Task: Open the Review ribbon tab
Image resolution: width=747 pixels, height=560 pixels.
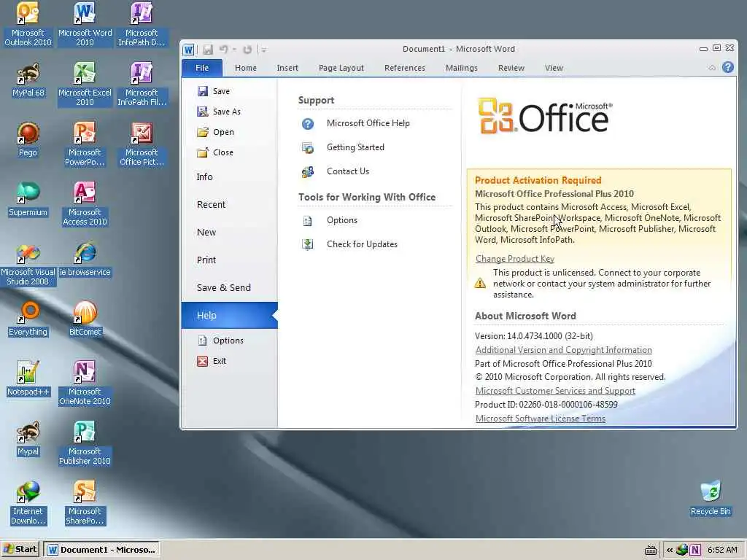Action: [511, 68]
